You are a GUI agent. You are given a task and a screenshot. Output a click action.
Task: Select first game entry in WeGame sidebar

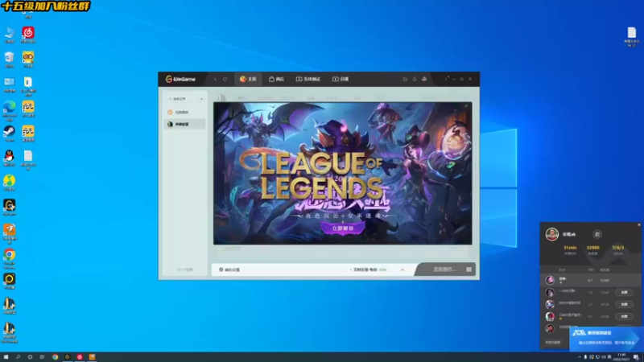tap(185, 112)
